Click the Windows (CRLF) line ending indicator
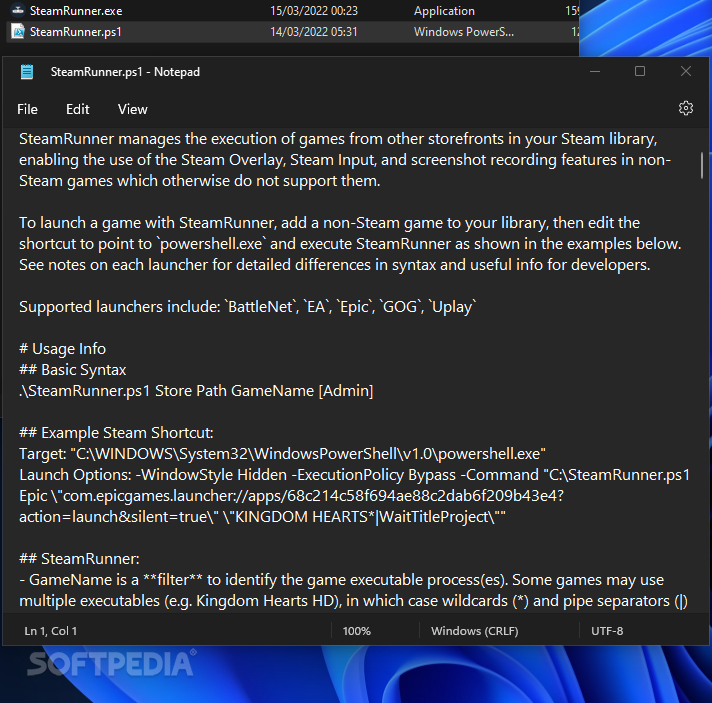This screenshot has width=712, height=703. click(x=475, y=631)
